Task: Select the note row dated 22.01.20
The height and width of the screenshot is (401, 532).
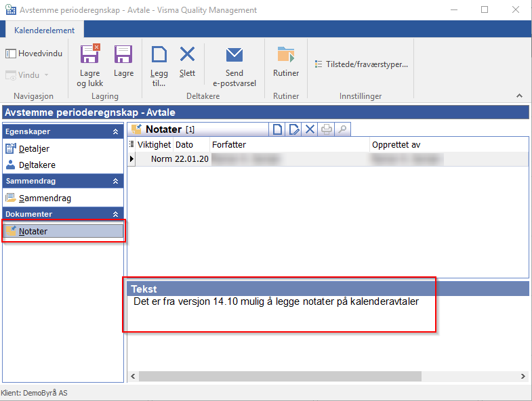Action: [328, 159]
